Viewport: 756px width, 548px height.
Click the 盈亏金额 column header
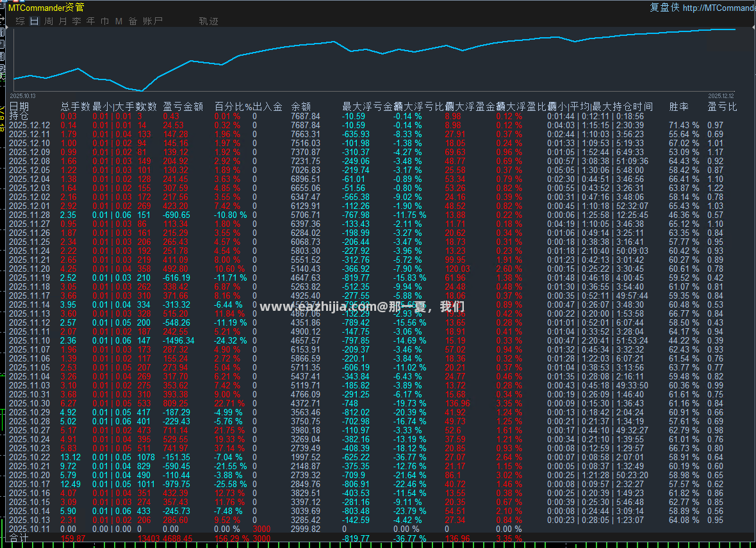(183, 106)
